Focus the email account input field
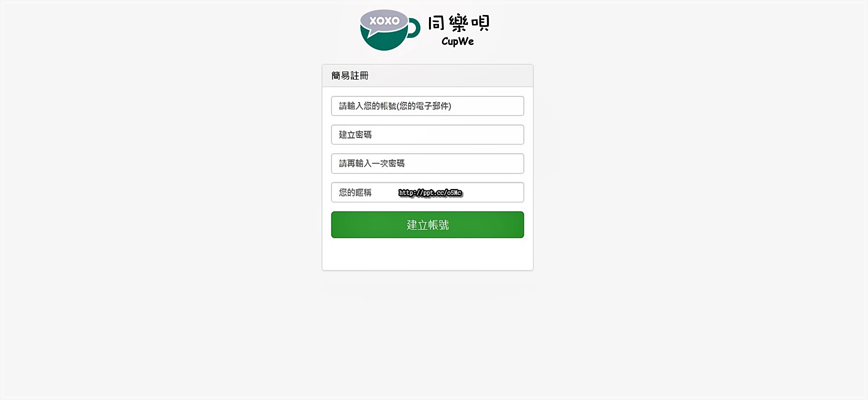 pos(427,106)
